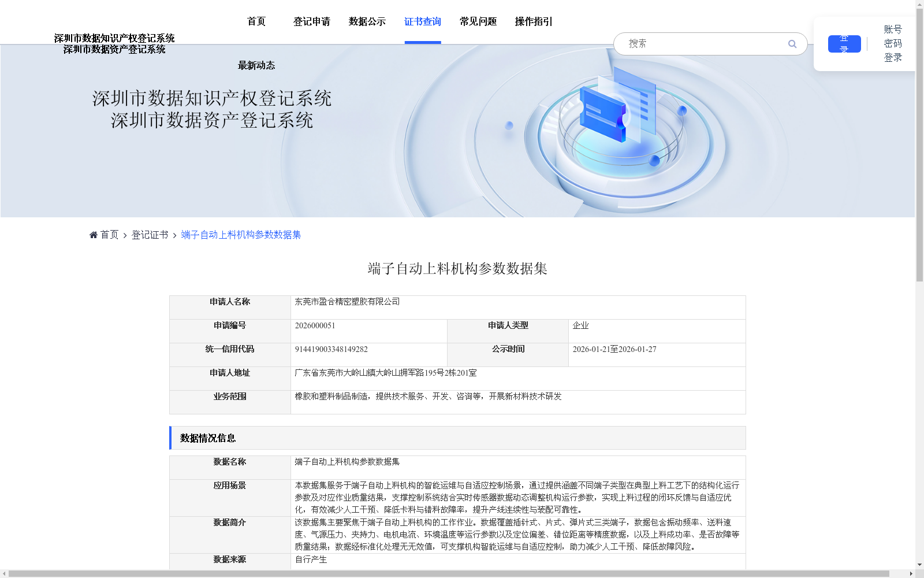The width and height of the screenshot is (924, 578).
Task: Click the scroll up arrow
Action: tap(919, 3)
